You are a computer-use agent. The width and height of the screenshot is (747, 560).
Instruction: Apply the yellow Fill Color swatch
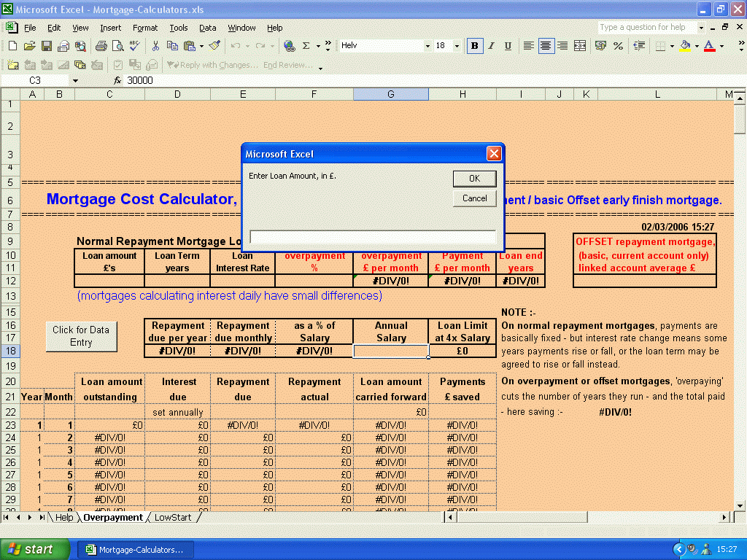point(685,46)
